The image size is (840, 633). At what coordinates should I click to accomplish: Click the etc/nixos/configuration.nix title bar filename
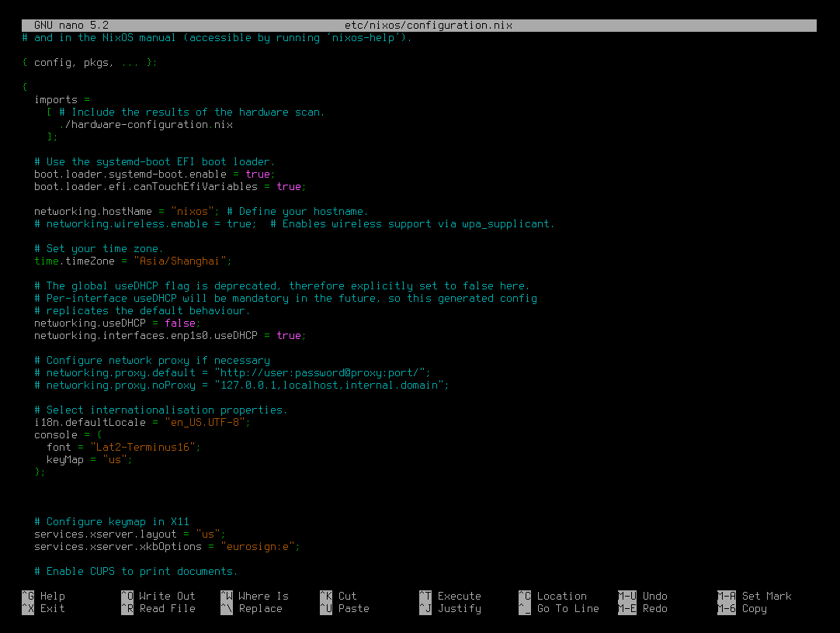click(x=428, y=25)
